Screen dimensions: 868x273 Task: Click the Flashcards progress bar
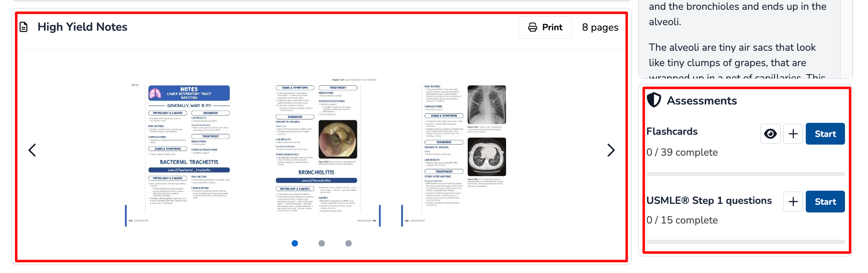coord(745,174)
